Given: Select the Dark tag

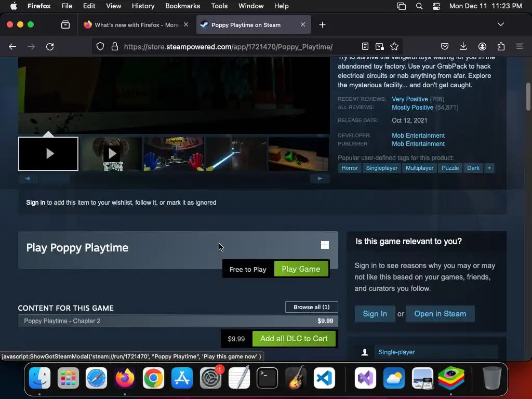Looking at the screenshot, I should click(x=473, y=168).
